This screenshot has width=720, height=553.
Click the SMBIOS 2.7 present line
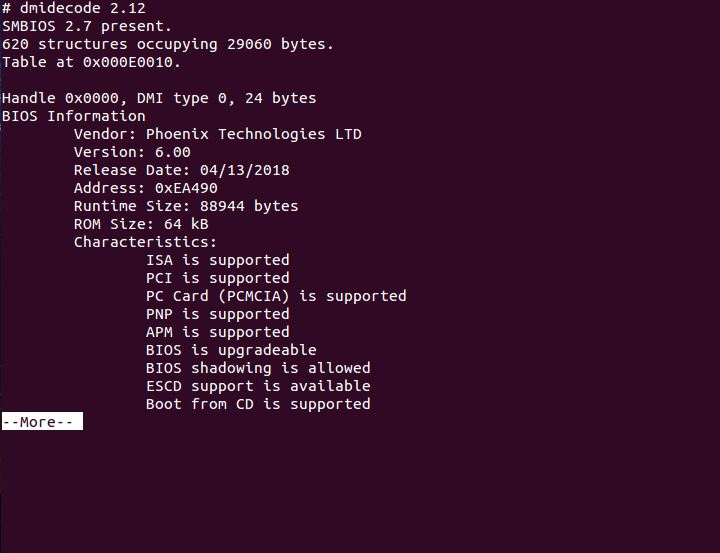[x=87, y=26]
